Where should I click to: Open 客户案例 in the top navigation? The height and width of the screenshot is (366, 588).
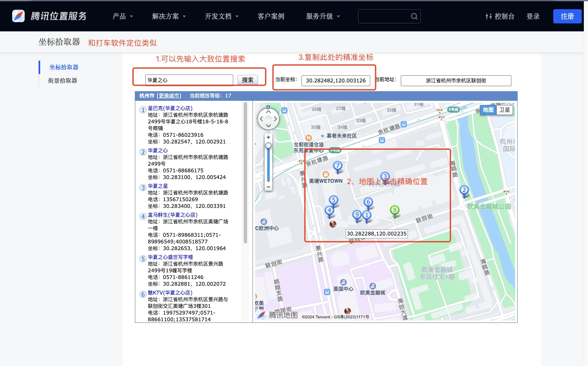pos(271,16)
